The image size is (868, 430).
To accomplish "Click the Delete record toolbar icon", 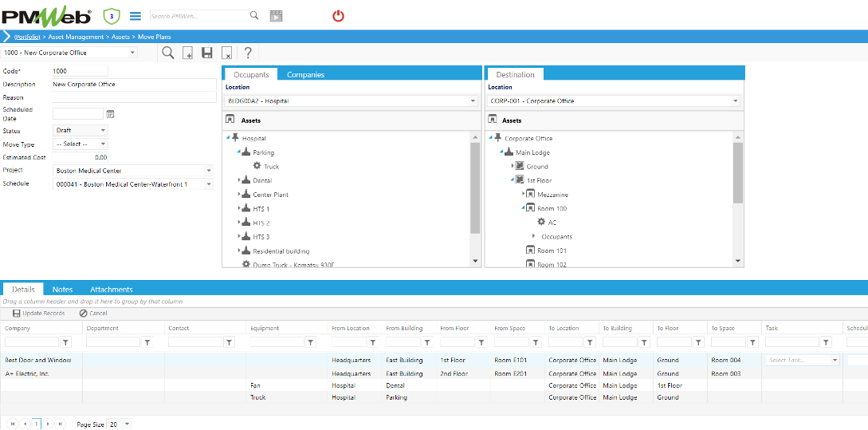I will 226,53.
